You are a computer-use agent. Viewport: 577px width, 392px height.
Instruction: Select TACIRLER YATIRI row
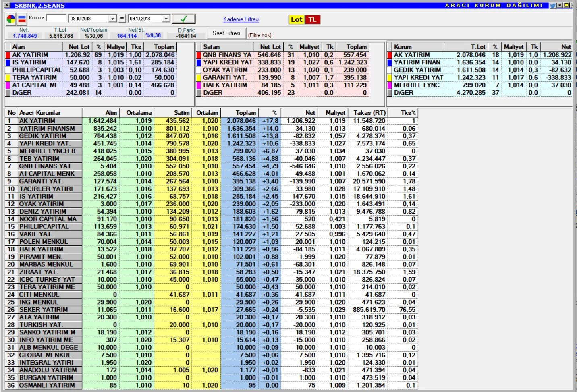211,189
